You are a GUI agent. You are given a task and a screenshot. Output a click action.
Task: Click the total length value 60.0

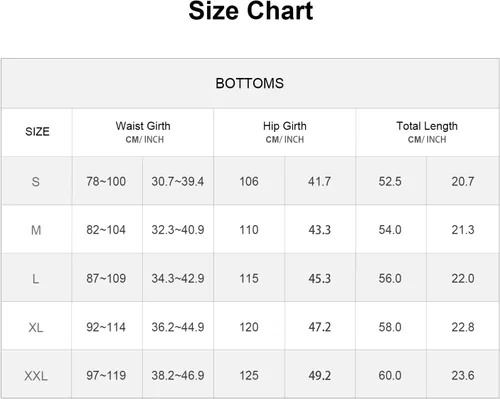tap(390, 376)
